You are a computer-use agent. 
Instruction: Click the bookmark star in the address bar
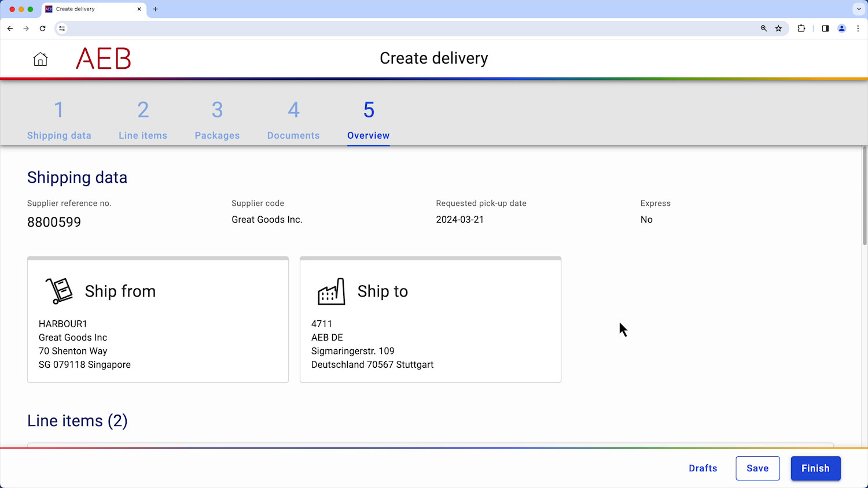click(778, 28)
